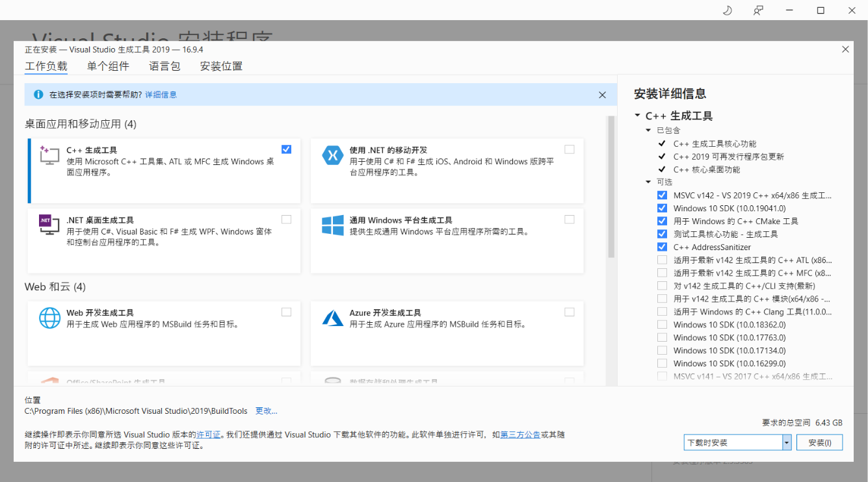Open the 许可证 link
Screen dimensions: 868x482
[209, 435]
